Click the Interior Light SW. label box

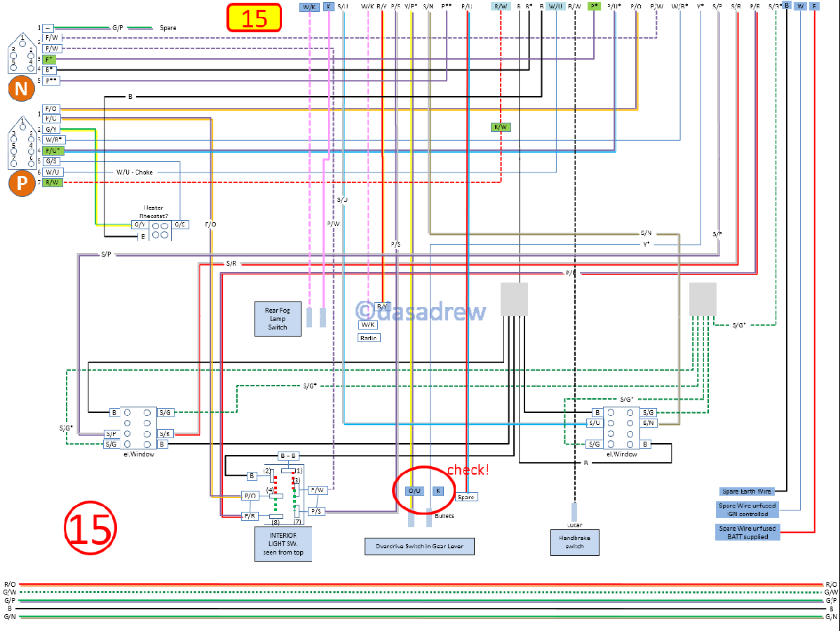point(284,543)
